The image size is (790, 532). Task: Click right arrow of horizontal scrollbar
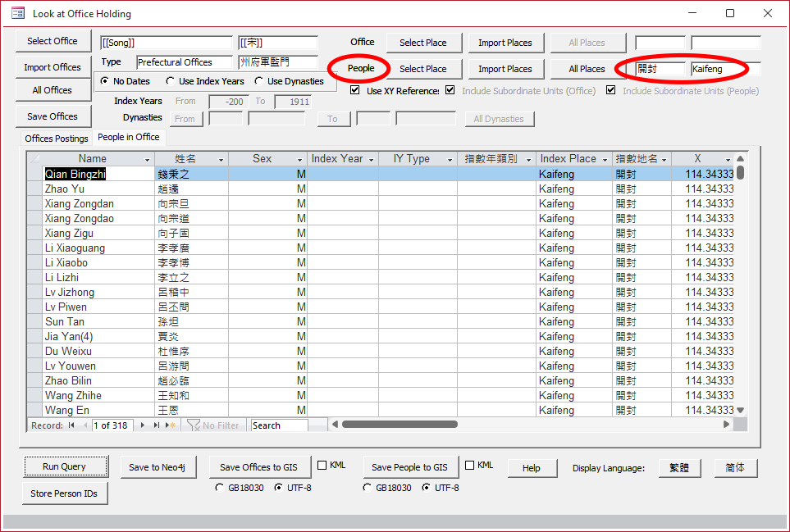[726, 425]
